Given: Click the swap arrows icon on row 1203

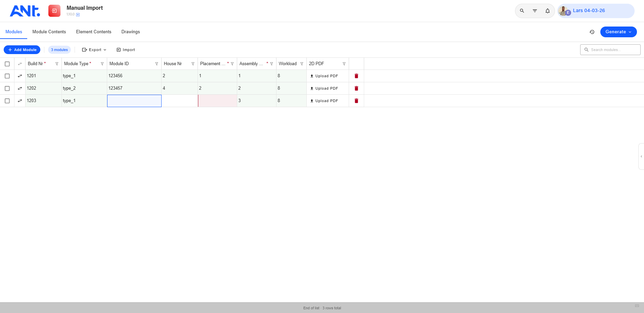Looking at the screenshot, I should [x=20, y=101].
